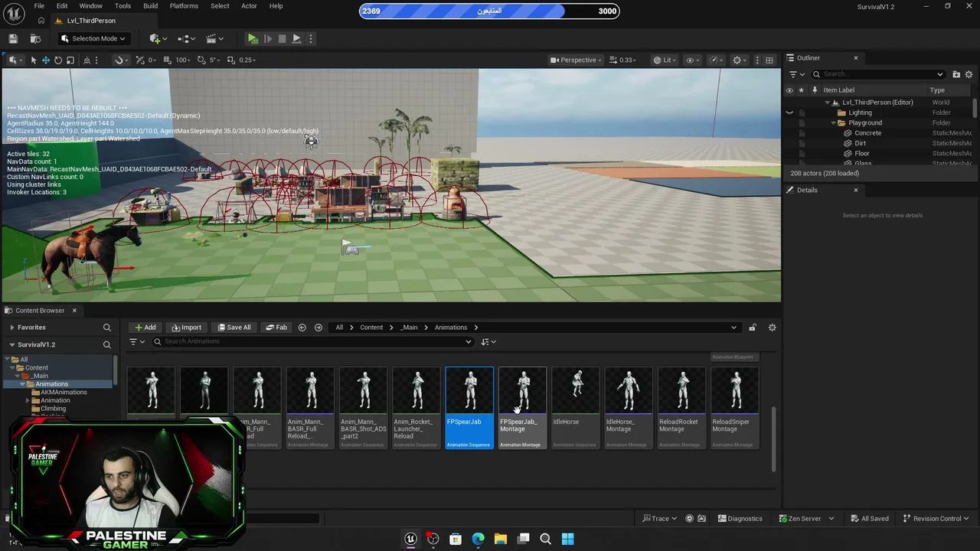Close the Details panel tab

856,190
